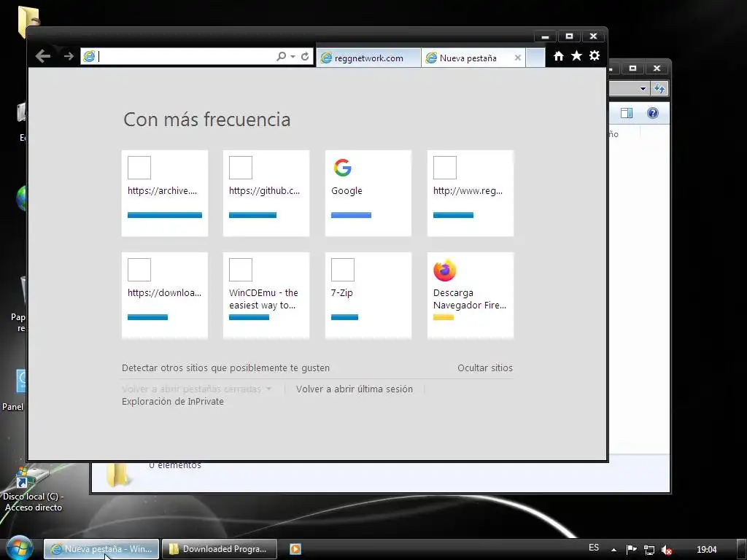
Task: Open Disco local (C) shortcut on desktop
Action: [34, 491]
